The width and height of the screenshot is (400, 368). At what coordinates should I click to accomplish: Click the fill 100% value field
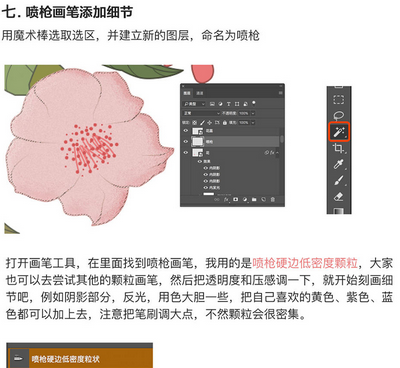[x=244, y=123]
